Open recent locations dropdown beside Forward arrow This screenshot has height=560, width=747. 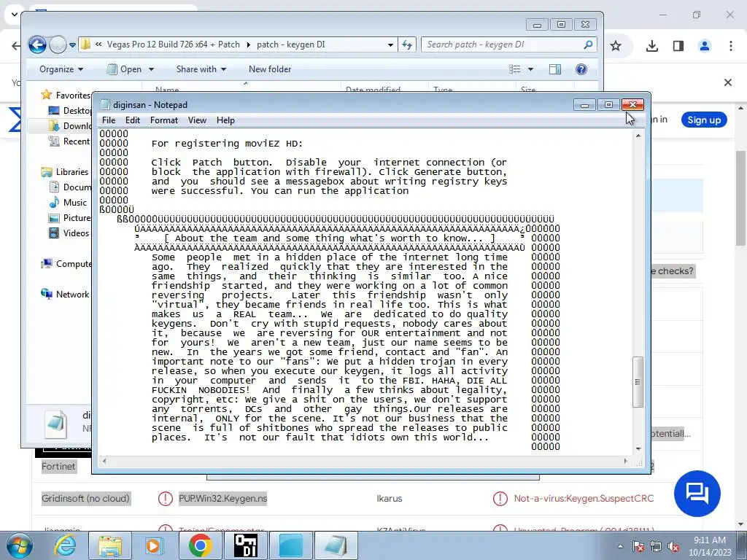(x=72, y=45)
